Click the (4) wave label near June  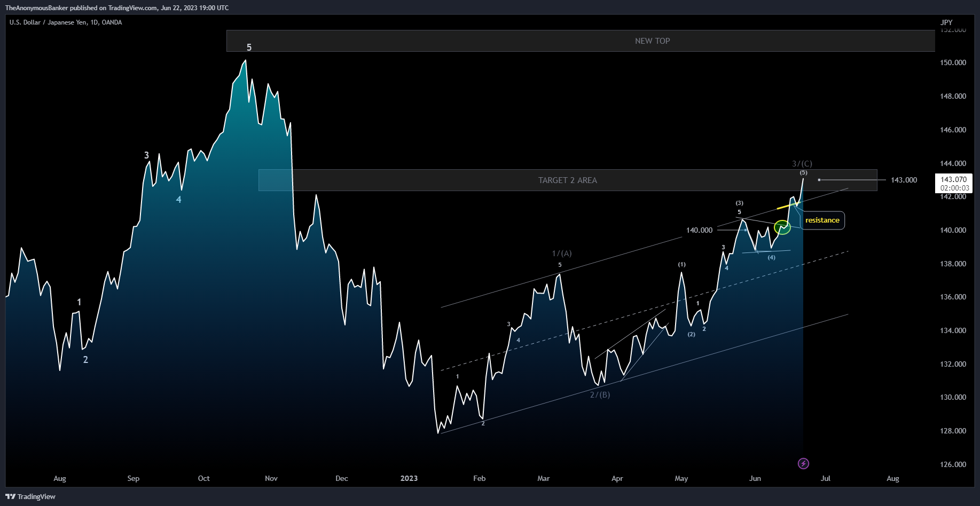point(771,257)
